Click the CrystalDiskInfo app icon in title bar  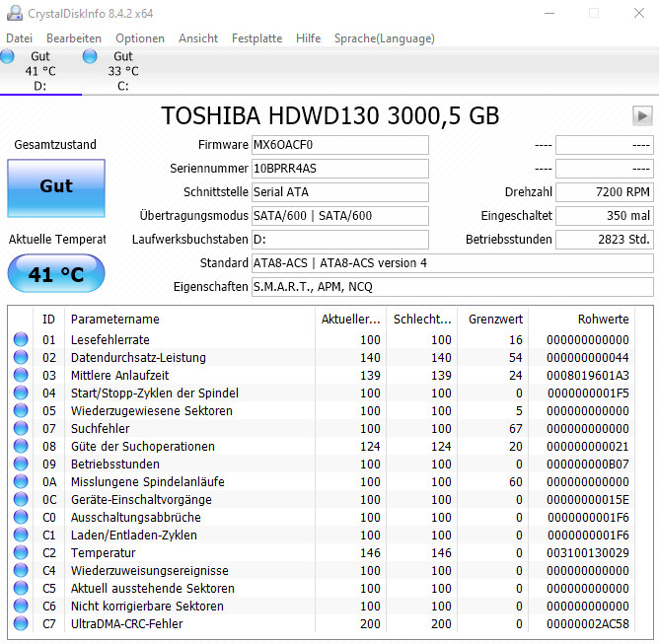(x=15, y=14)
